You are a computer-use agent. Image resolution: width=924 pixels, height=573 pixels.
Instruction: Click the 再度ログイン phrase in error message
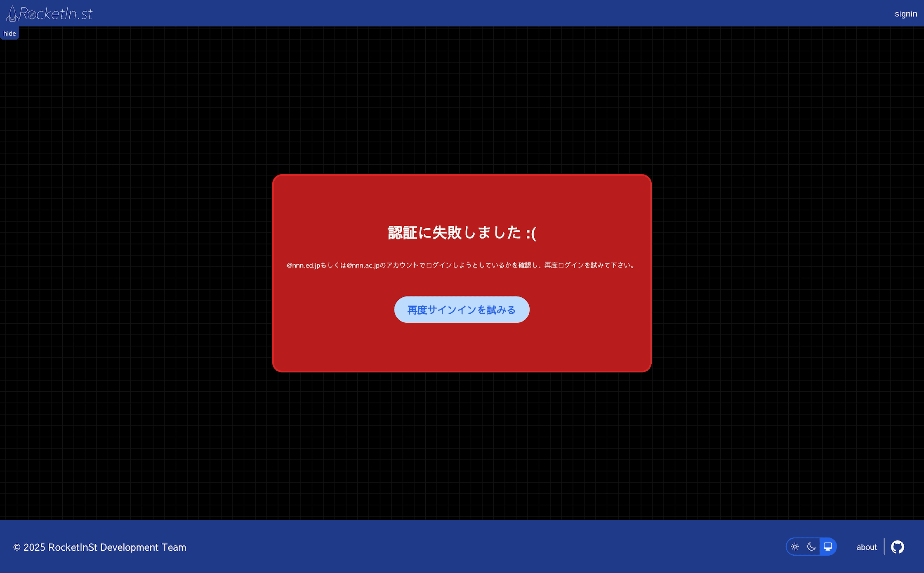coord(564,265)
